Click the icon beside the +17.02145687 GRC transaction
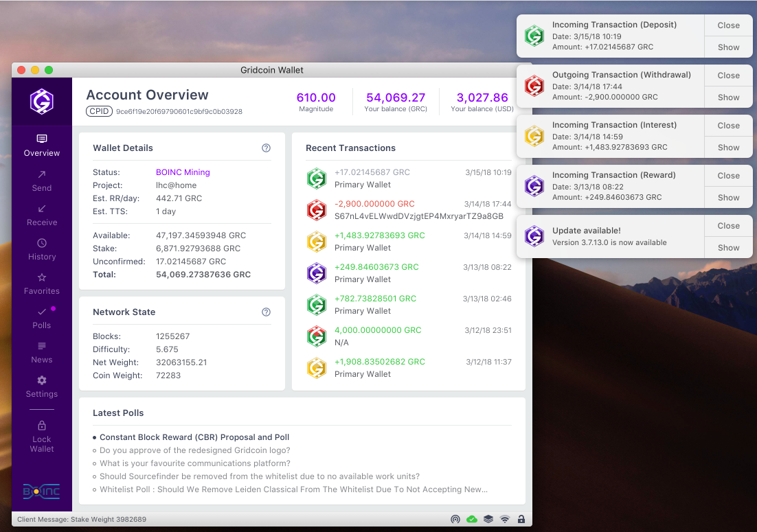This screenshot has height=532, width=757. pyautogui.click(x=317, y=178)
